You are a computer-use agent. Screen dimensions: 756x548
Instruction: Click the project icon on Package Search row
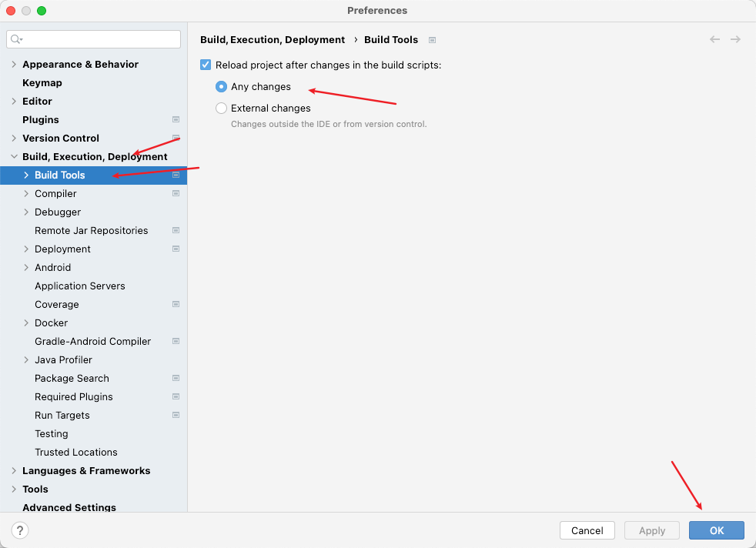(176, 379)
